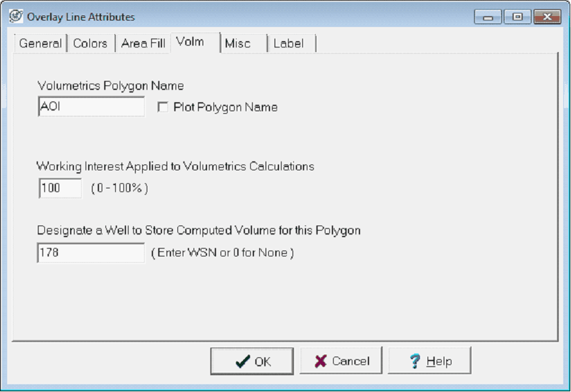Click the application icon in the title bar

pyautogui.click(x=15, y=17)
